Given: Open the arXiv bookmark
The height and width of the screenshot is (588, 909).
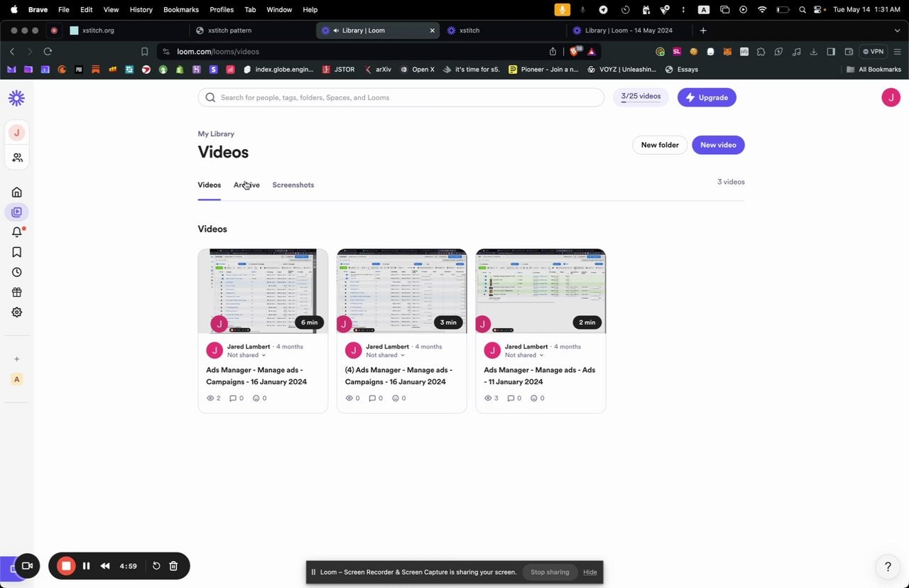Looking at the screenshot, I should [x=377, y=70].
